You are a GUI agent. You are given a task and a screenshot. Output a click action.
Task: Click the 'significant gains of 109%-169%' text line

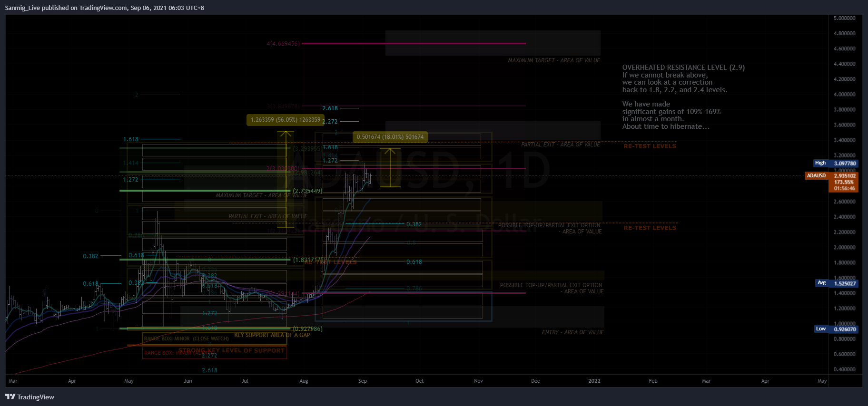[x=671, y=112]
